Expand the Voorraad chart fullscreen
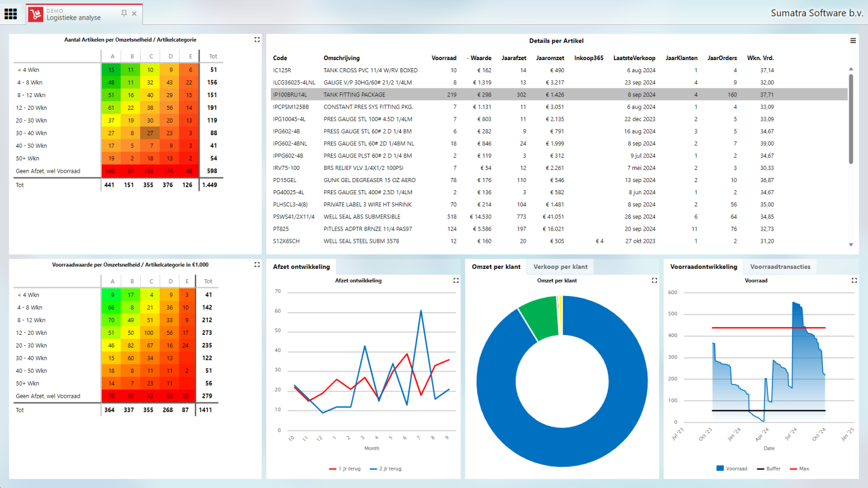Screen dimensions: 868x488 coord(854,280)
